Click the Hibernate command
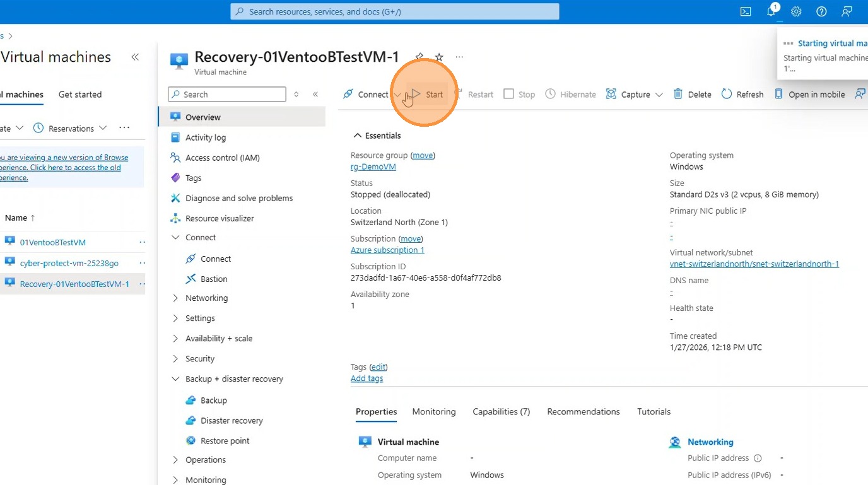 571,94
